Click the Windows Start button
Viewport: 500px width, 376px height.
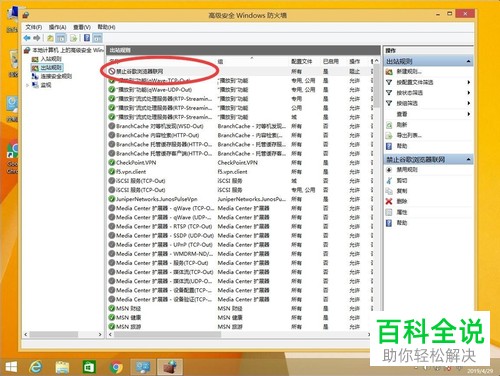coord(11,367)
